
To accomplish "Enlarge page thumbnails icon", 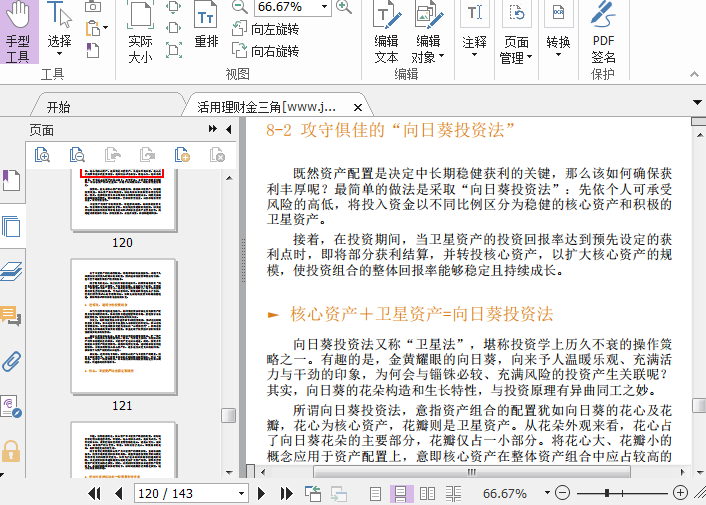I will [42, 155].
